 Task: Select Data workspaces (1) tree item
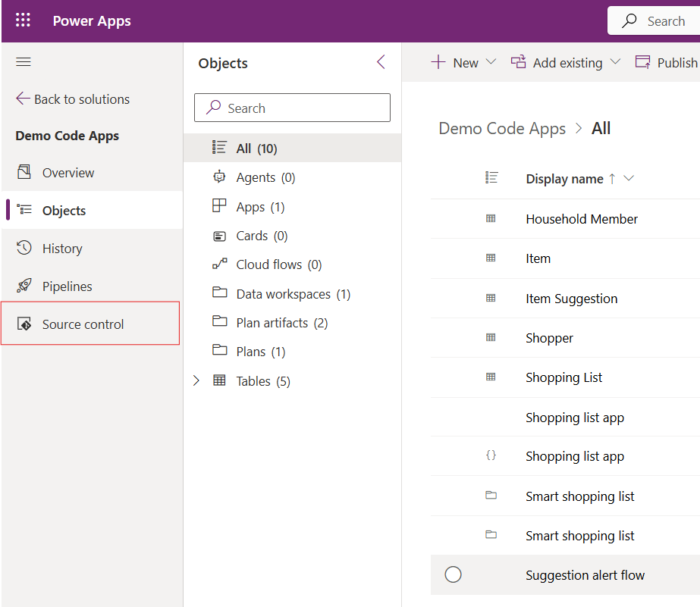point(293,294)
